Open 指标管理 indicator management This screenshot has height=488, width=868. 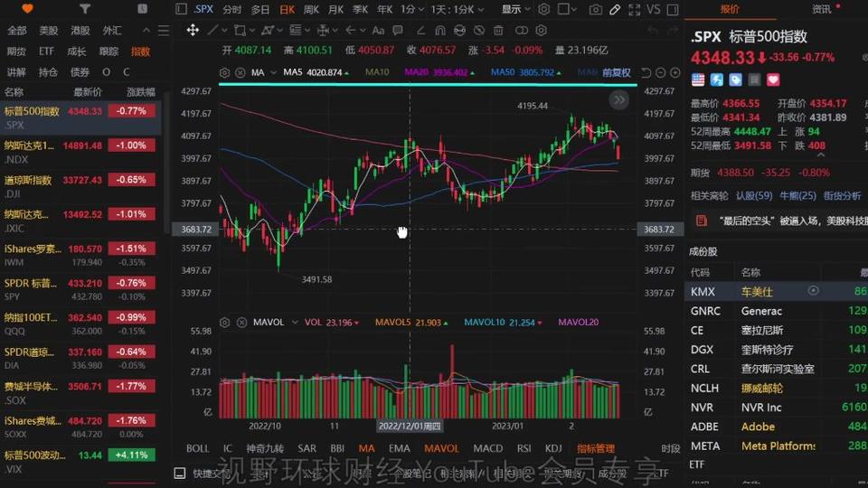(x=596, y=448)
